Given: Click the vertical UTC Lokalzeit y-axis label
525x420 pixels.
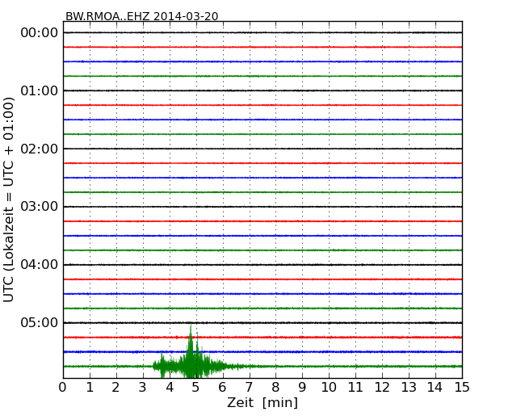Looking at the screenshot, I should tap(10, 199).
